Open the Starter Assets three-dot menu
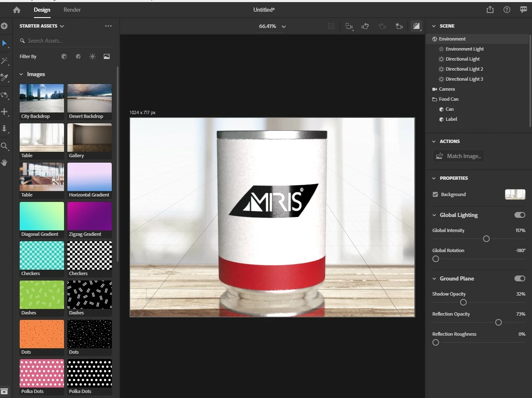 (108, 26)
